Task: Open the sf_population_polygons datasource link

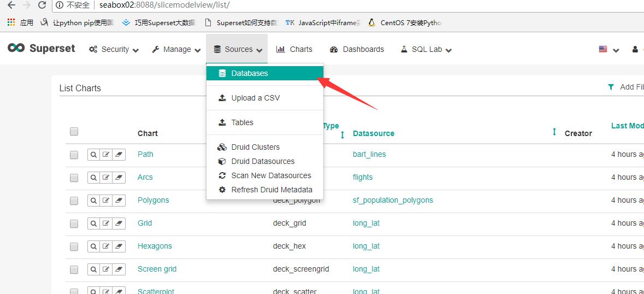Action: tap(393, 201)
